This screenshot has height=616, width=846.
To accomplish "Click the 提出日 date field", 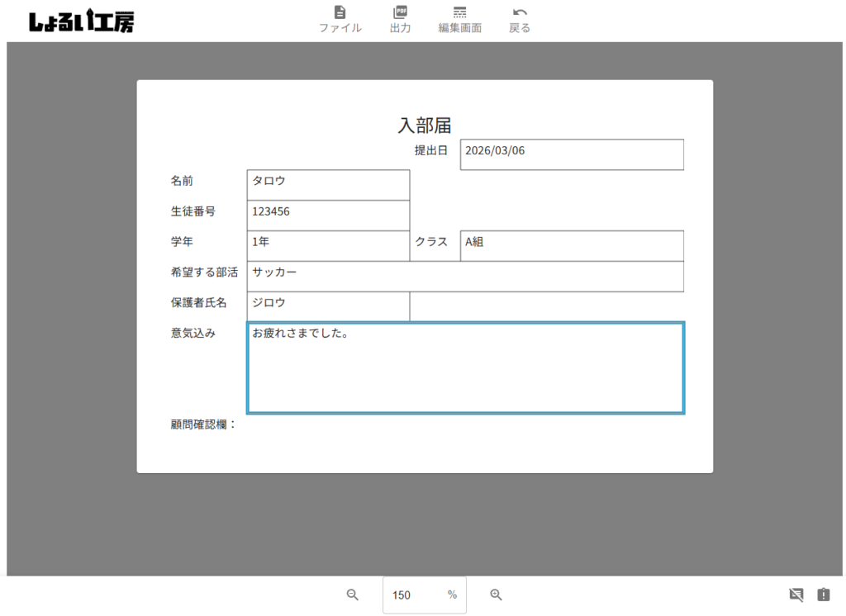I will [572, 154].
